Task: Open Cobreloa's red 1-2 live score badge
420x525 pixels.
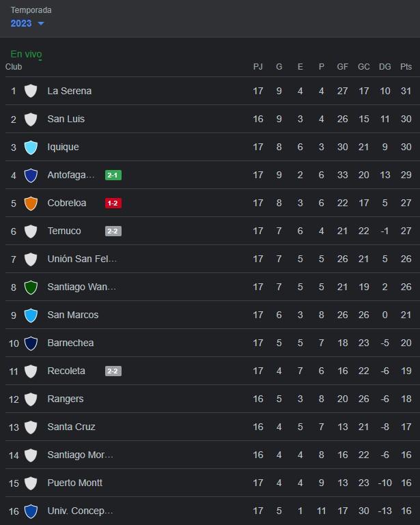Action: pos(113,203)
